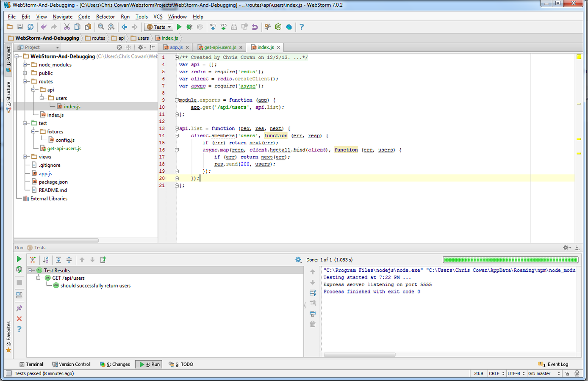Hide the Project panel with the pin-left icon
This screenshot has height=381, width=588.
[x=152, y=47]
